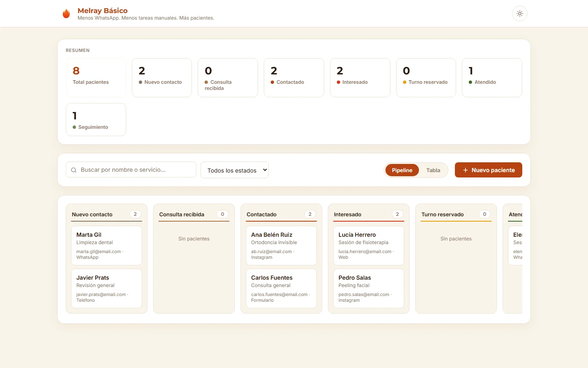Click the Consulta recibida summary card
Image resolution: width=588 pixels, height=368 pixels.
point(228,78)
